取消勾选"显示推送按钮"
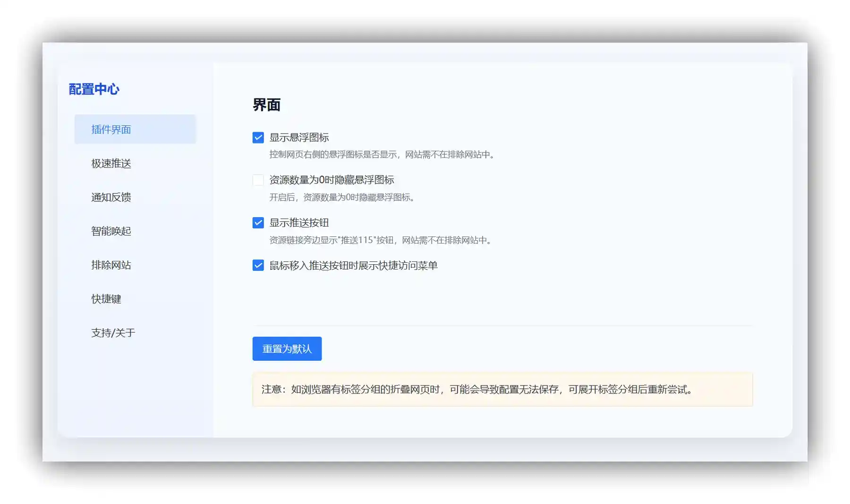 (x=257, y=222)
